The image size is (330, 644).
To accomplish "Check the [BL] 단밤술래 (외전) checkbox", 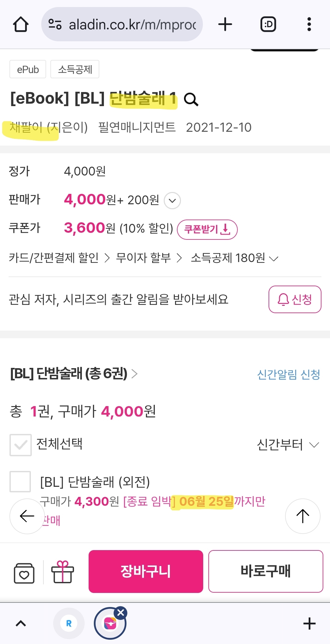I will (20, 482).
